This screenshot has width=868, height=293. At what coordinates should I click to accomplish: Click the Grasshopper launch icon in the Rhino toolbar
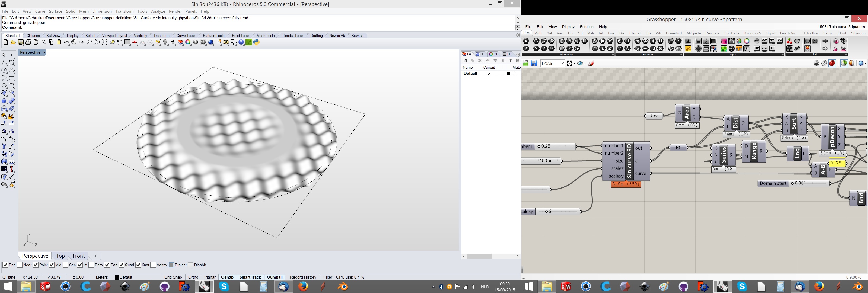tap(249, 43)
